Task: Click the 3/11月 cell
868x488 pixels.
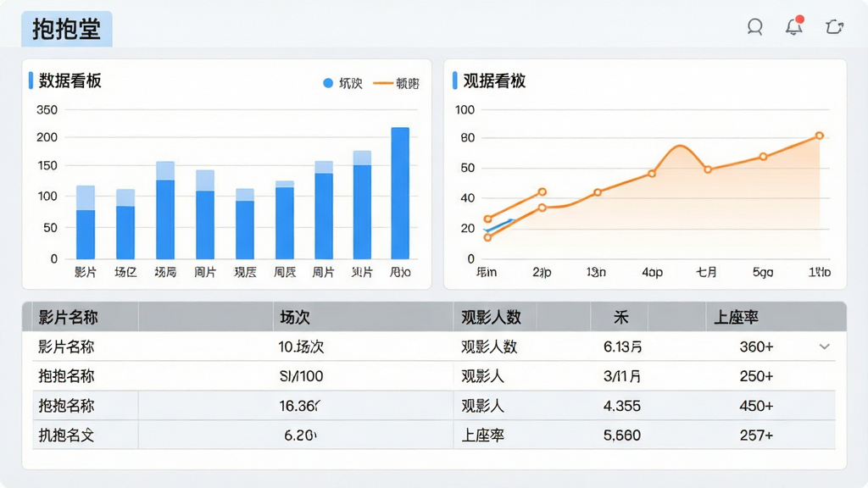Action: tap(622, 376)
